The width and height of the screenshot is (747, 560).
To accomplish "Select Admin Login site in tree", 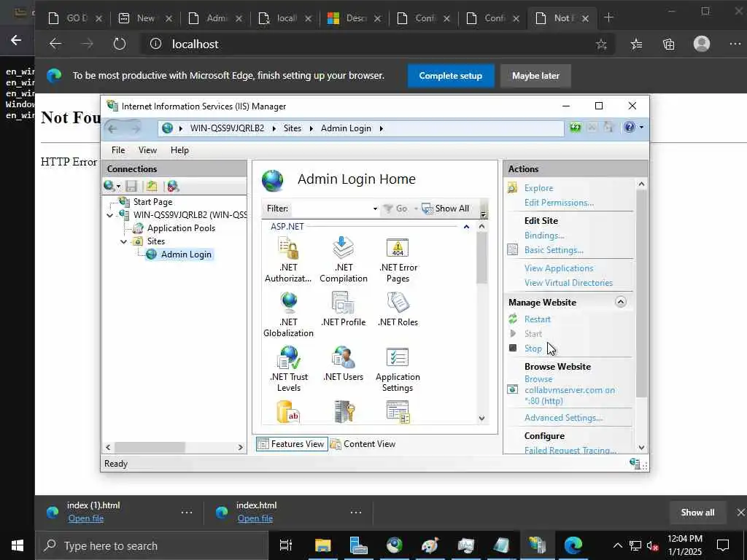I will tap(186, 254).
